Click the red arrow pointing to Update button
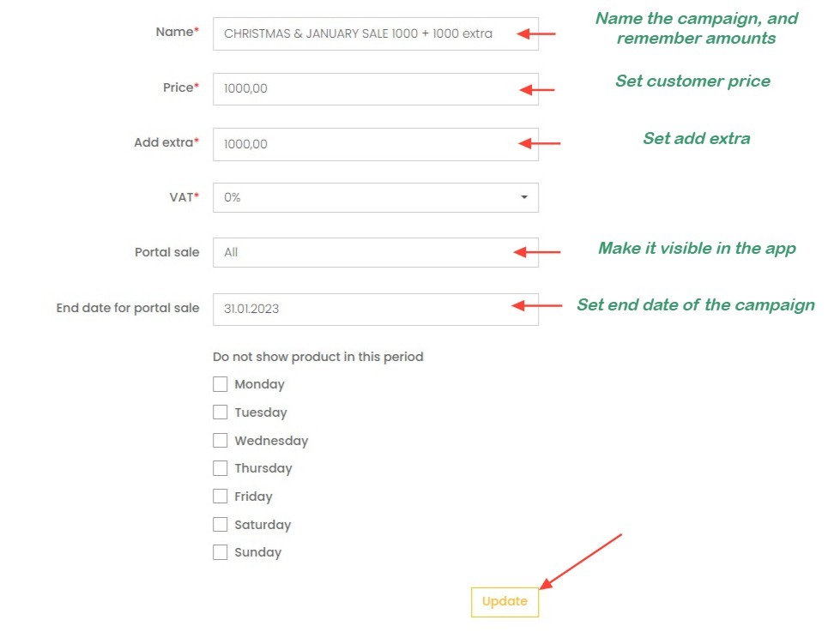 point(582,561)
